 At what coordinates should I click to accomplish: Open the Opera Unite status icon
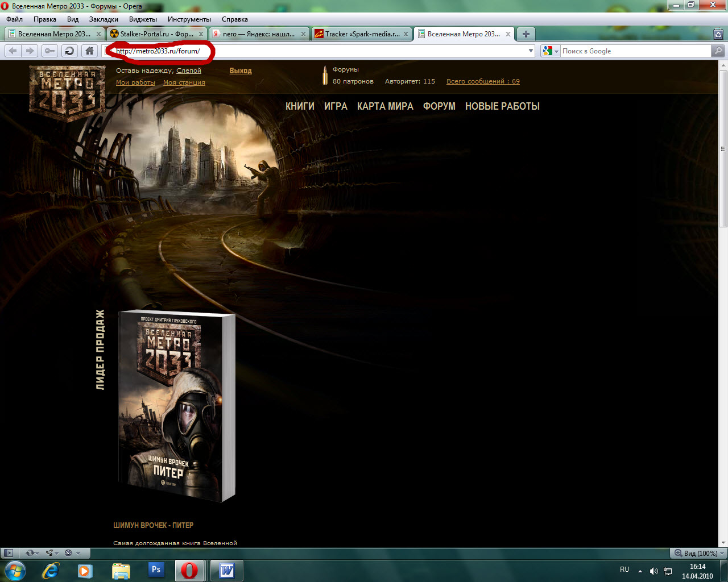pyautogui.click(x=52, y=553)
